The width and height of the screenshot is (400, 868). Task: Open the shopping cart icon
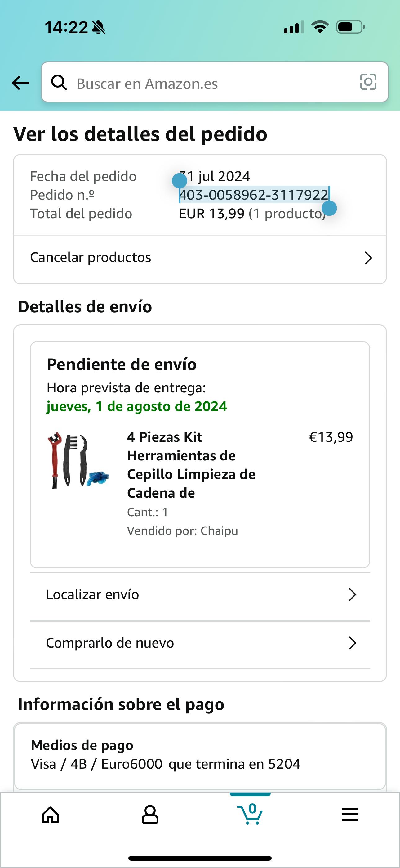(250, 814)
